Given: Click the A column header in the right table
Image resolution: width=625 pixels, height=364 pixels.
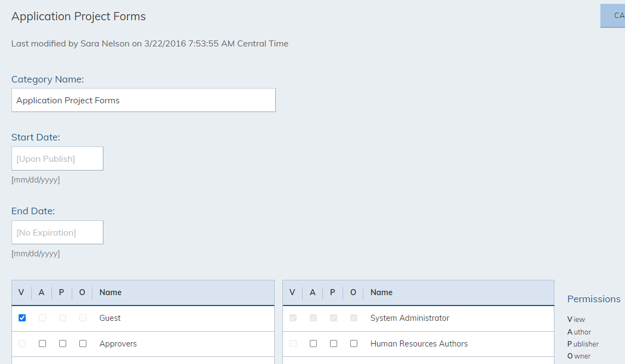Looking at the screenshot, I should pyautogui.click(x=312, y=292).
